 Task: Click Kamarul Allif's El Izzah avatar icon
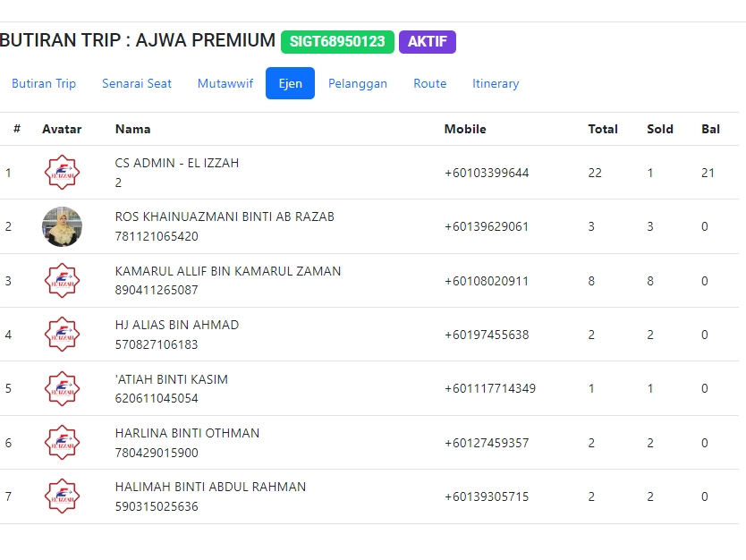coord(62,281)
